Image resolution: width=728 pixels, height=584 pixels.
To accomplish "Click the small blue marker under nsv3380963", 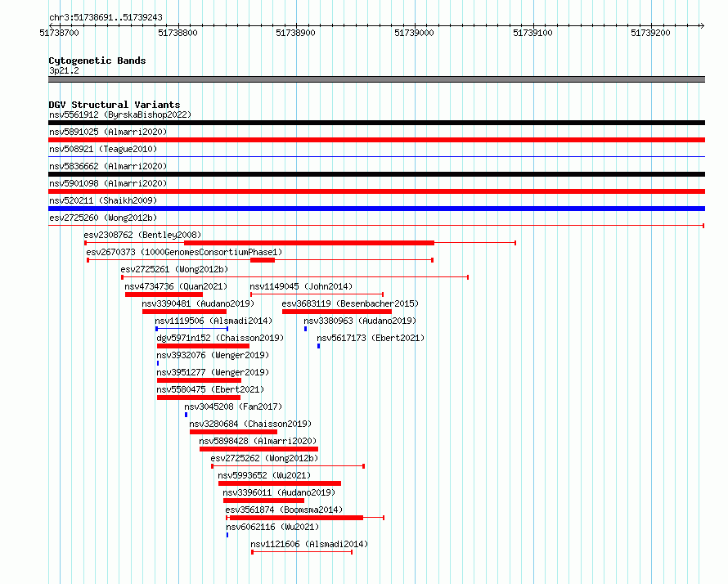I will (x=305, y=329).
